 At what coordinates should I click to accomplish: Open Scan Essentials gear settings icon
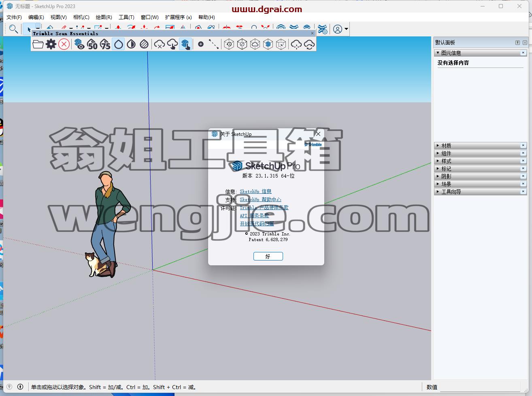51,44
